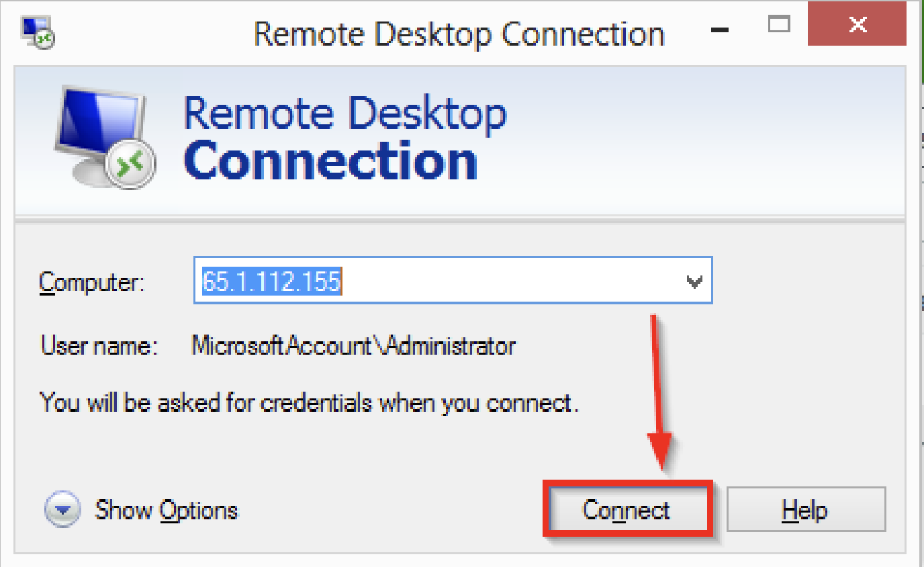
Task: Open Help for Remote Desktop Connection
Action: tap(806, 511)
